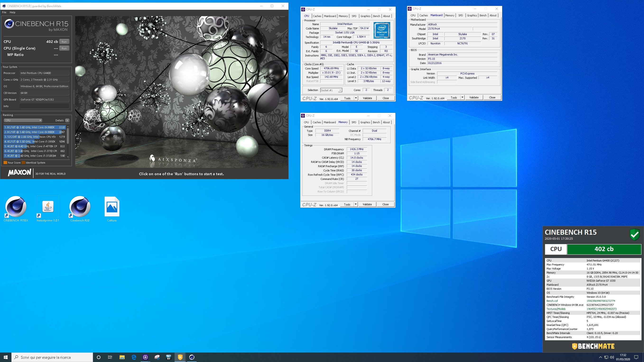Screen dimensions: 644x362
Task: Open ranking Details arrow button
Action: click(67, 120)
